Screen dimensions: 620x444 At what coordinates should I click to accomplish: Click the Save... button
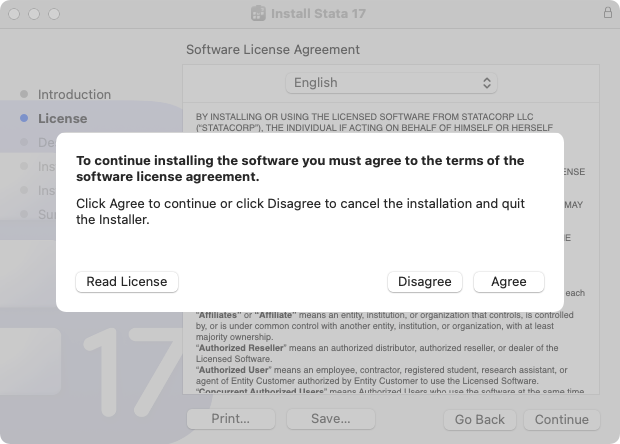coord(329,419)
